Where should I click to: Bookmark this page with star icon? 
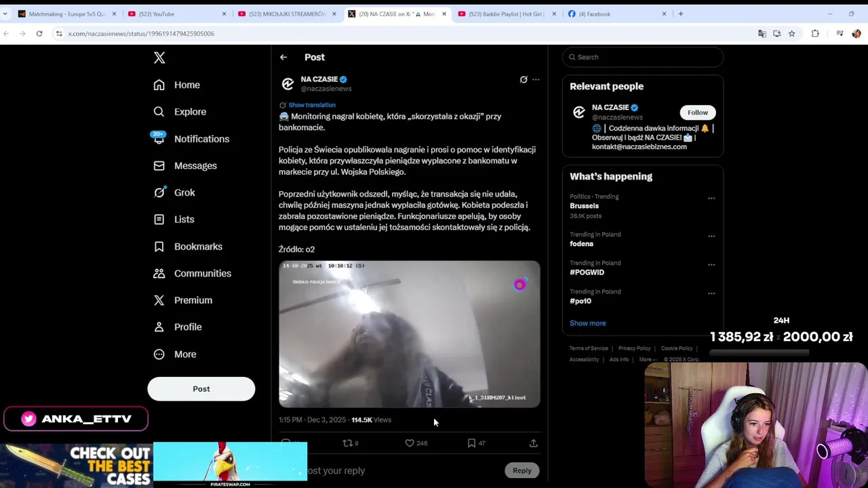point(791,33)
